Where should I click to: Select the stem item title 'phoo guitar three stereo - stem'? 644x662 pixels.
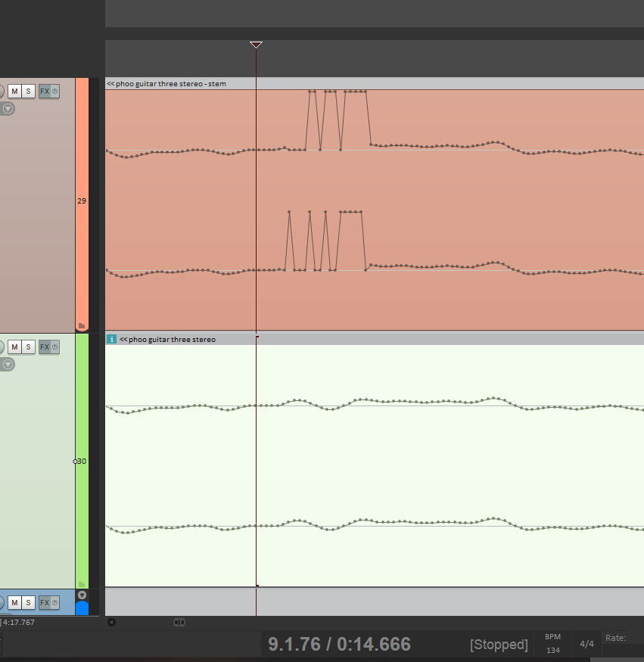click(x=170, y=84)
